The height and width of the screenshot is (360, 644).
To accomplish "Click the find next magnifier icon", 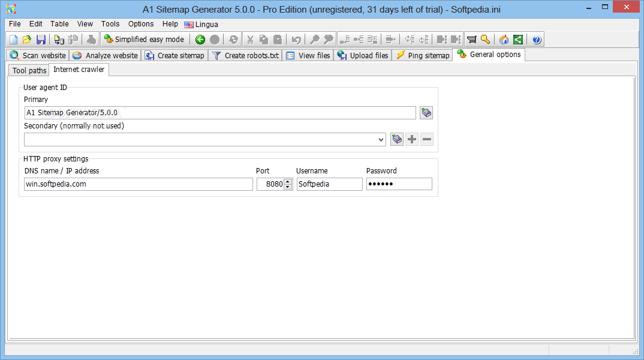I will pos(329,40).
